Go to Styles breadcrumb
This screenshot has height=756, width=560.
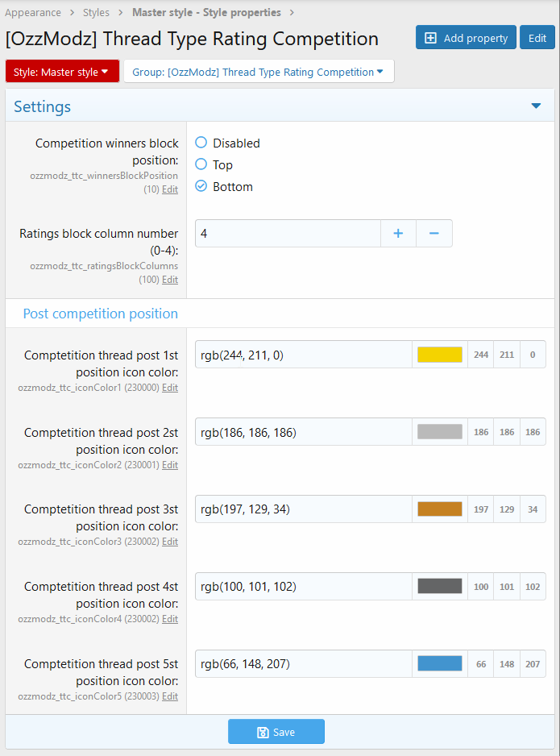tap(96, 13)
